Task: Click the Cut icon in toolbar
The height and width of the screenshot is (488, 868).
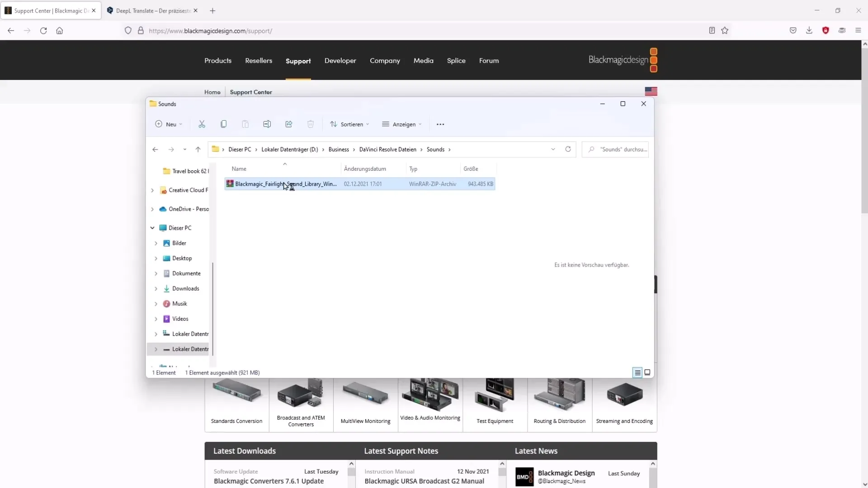Action: 202,124
